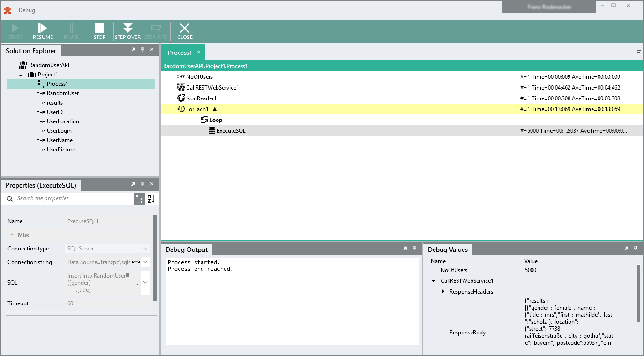Select the JsonReader1 step icon
This screenshot has height=356, width=644.
tap(181, 98)
